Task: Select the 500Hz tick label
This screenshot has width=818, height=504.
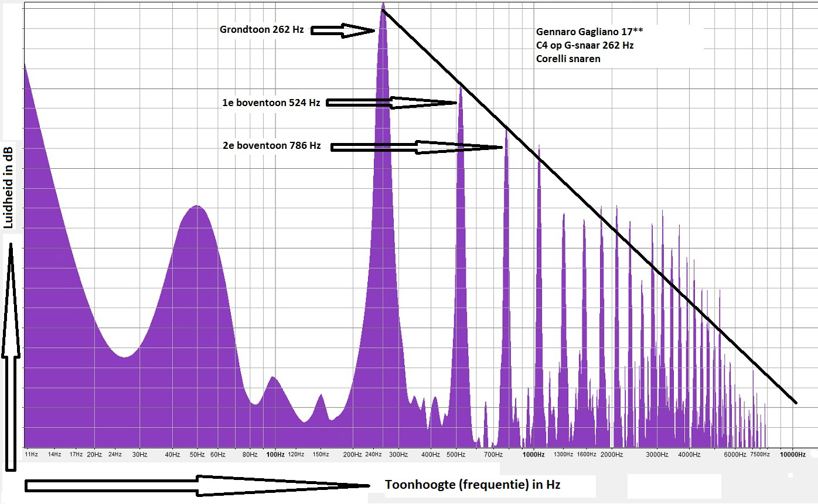Action: pos(455,454)
